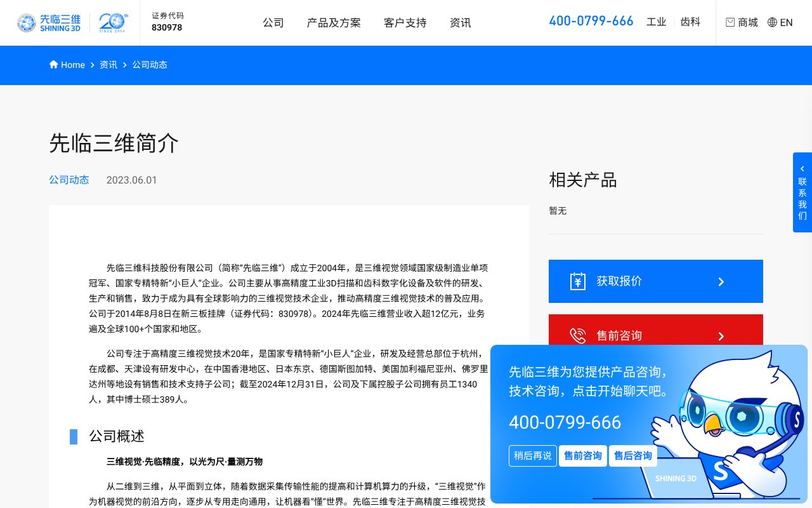The image size is (812, 508).
Task: Click the shopping bag icon beside 商城
Action: click(x=730, y=22)
